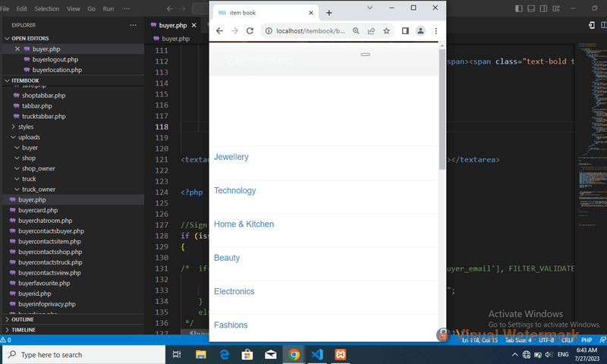Customize layout icon in VS Code title bar

click(556, 8)
